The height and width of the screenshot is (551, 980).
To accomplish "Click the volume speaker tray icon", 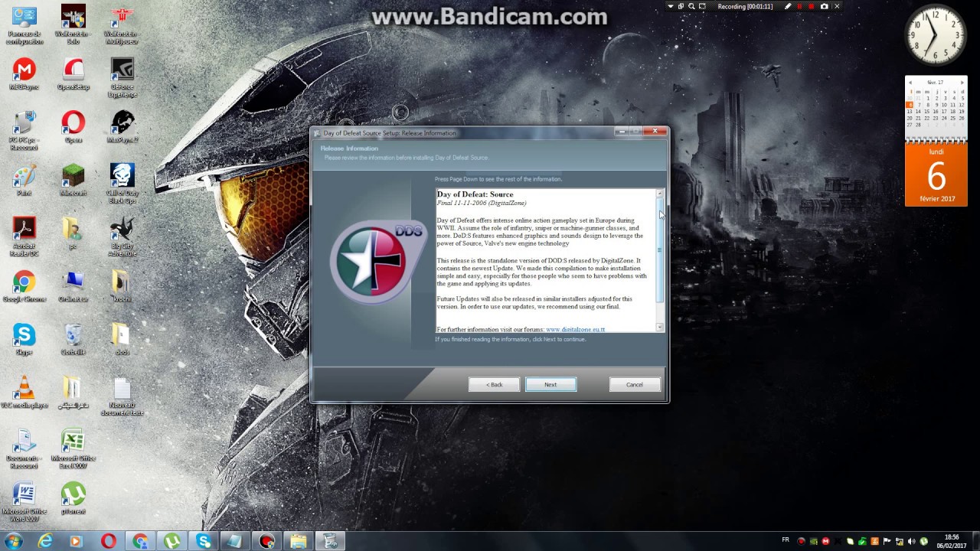I will 912,541.
